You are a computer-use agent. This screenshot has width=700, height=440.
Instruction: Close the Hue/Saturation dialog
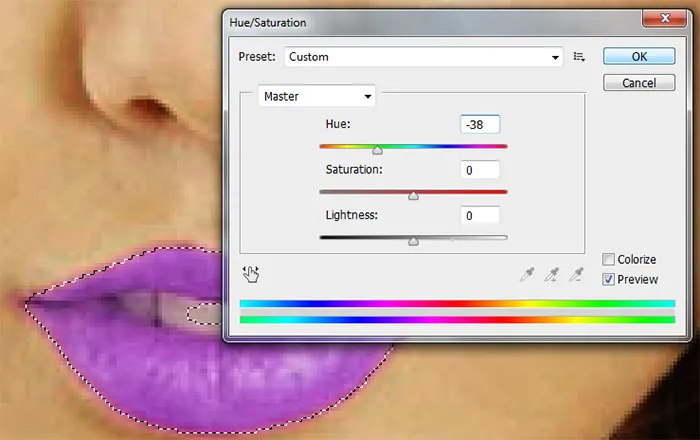[664, 18]
